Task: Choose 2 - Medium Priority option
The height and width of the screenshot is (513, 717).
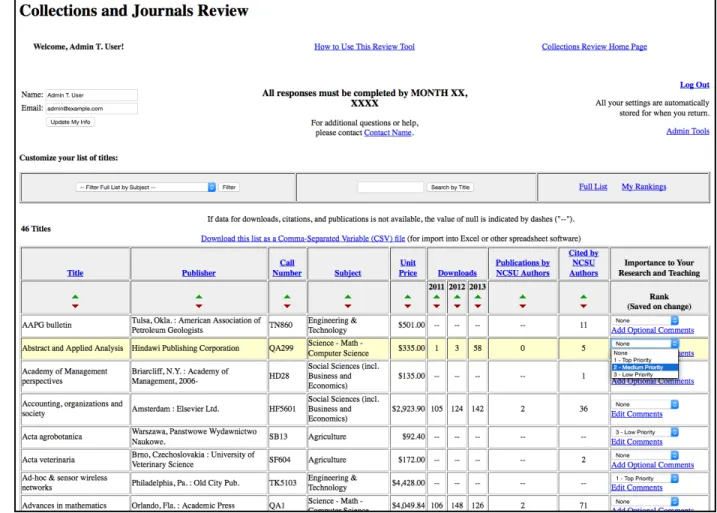Action: (x=645, y=367)
